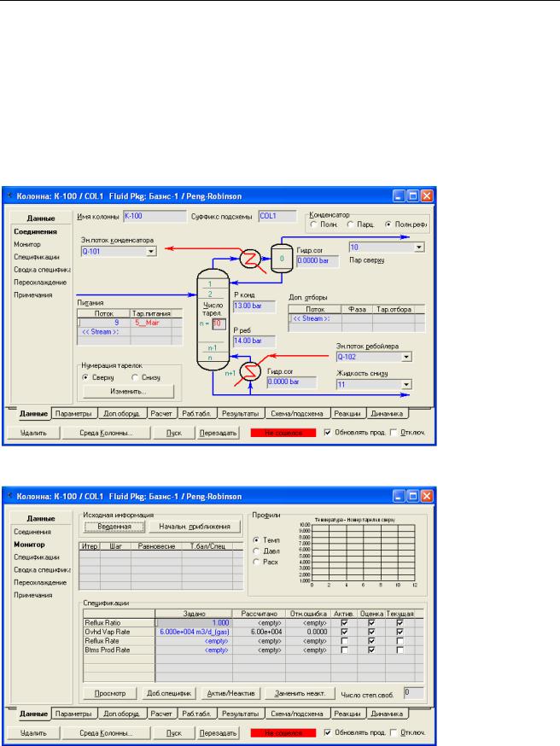Click the column vessel body in the diagram
The height and width of the screenshot is (746, 560).
click(x=213, y=319)
